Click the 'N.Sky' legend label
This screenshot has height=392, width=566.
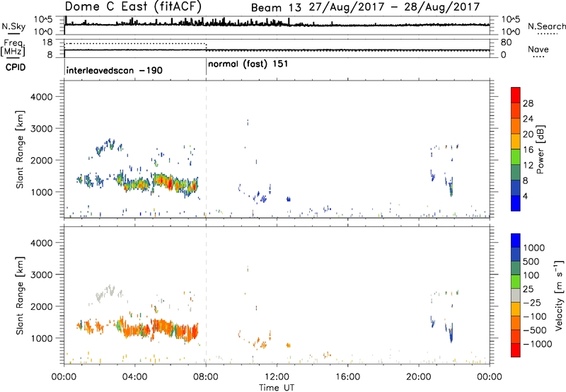[13, 26]
